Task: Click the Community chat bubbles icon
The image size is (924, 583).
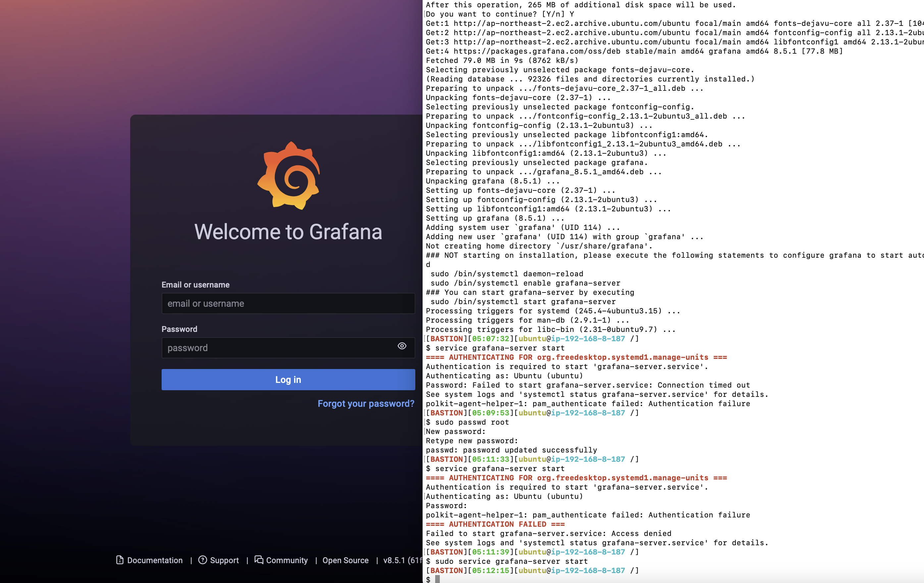Action: tap(259, 560)
